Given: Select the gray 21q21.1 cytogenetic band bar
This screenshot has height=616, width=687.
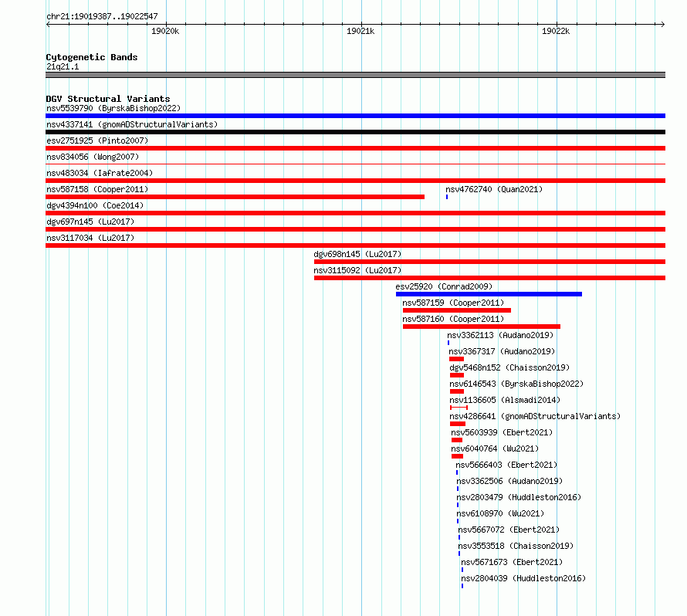Looking at the screenshot, I should click(355, 75).
